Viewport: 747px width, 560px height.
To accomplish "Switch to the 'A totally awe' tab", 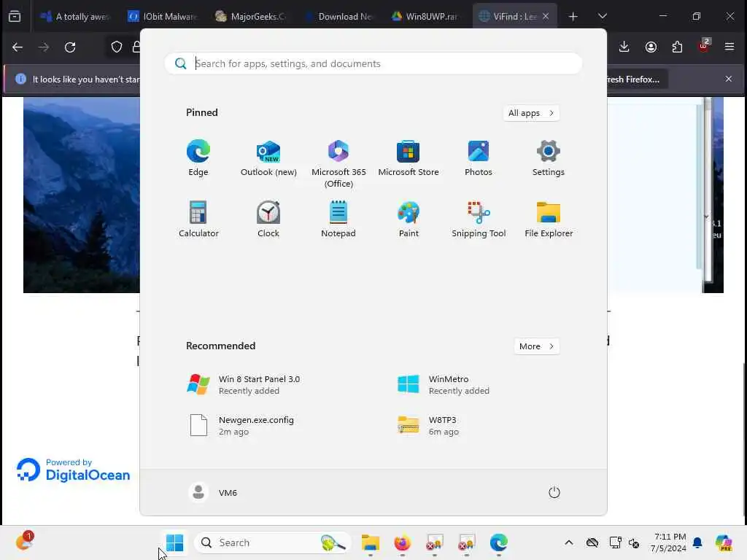I will pyautogui.click(x=75, y=16).
